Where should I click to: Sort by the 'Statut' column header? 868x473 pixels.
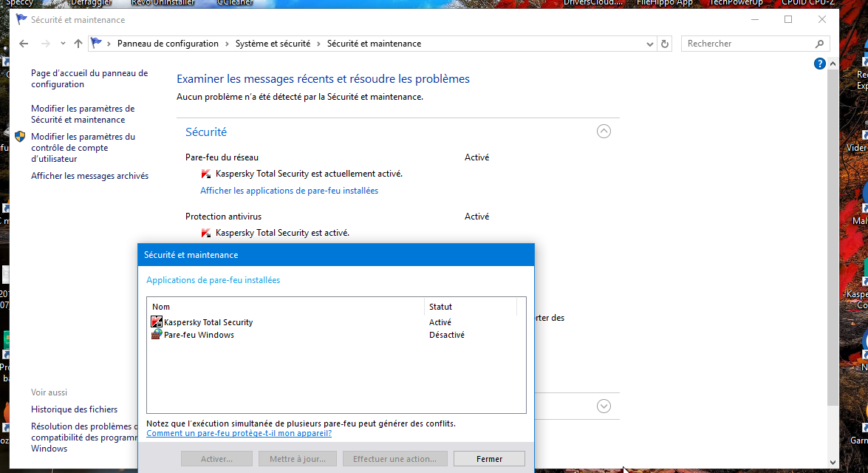click(x=471, y=307)
